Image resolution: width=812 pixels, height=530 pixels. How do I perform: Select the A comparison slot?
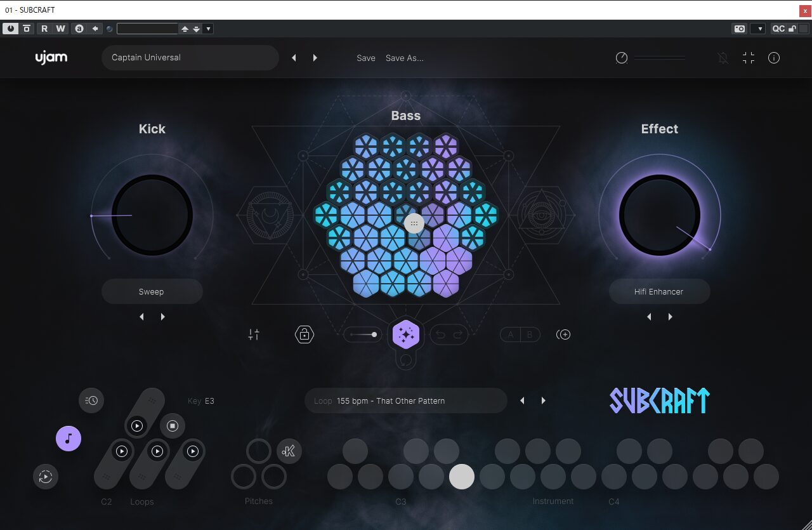511,335
